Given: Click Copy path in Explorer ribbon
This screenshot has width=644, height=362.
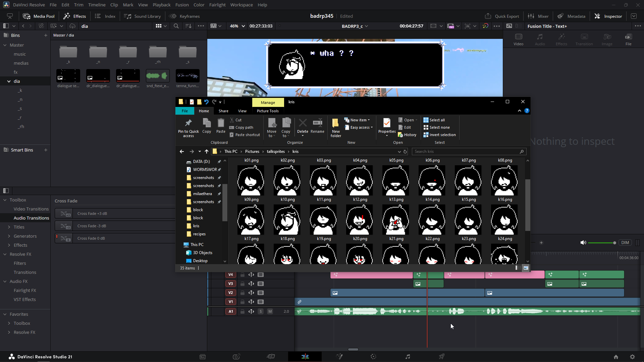Looking at the screenshot, I should click(x=241, y=127).
